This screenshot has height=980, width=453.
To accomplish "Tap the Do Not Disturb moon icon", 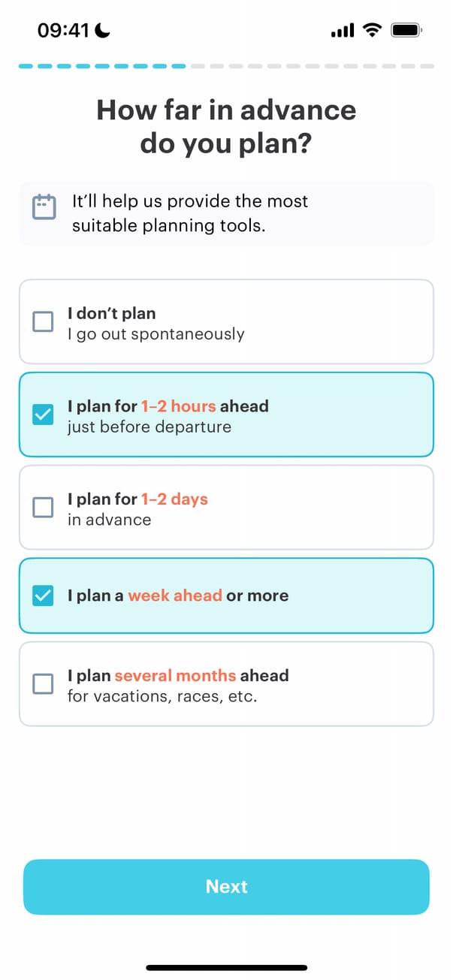I will 103,30.
